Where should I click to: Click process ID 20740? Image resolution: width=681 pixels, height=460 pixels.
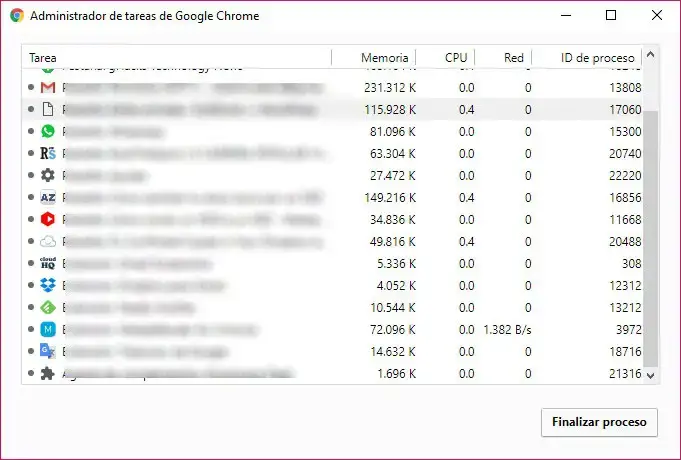click(625, 153)
